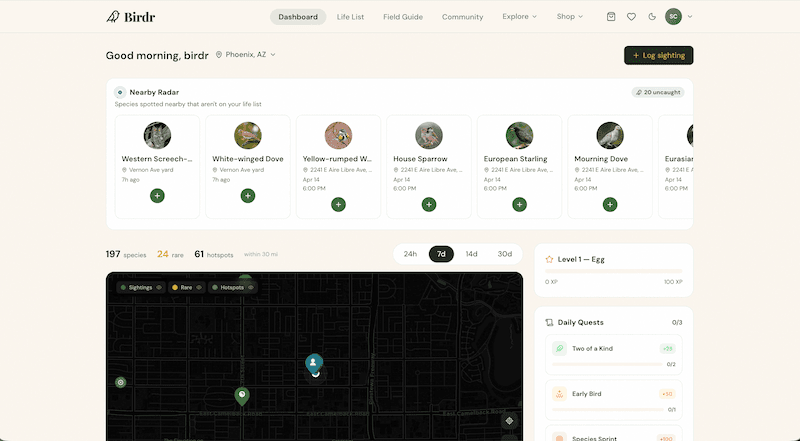Open Yellow-rumped Warbler photo thumbnail
This screenshot has width=800, height=441.
[338, 135]
